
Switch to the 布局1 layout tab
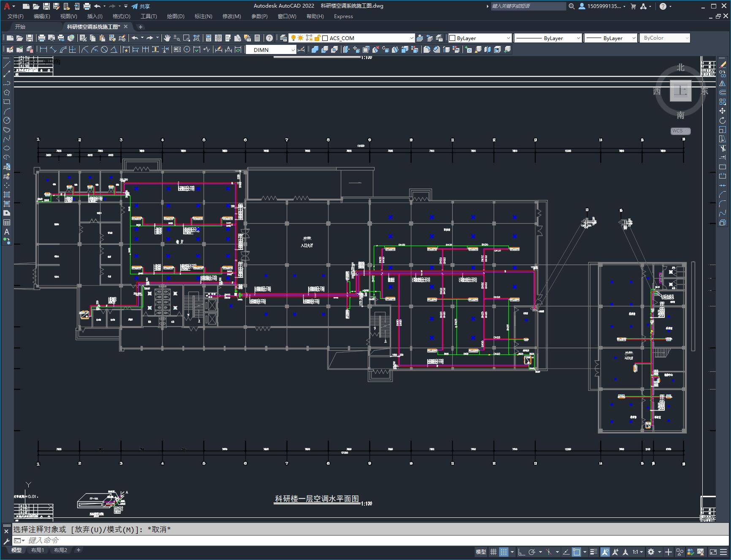(x=38, y=550)
